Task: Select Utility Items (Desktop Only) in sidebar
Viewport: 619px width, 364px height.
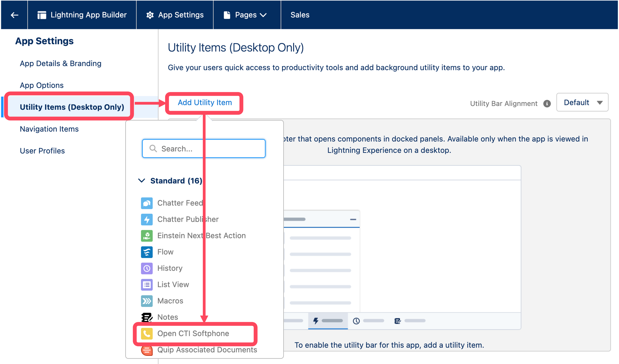Action: pyautogui.click(x=72, y=107)
